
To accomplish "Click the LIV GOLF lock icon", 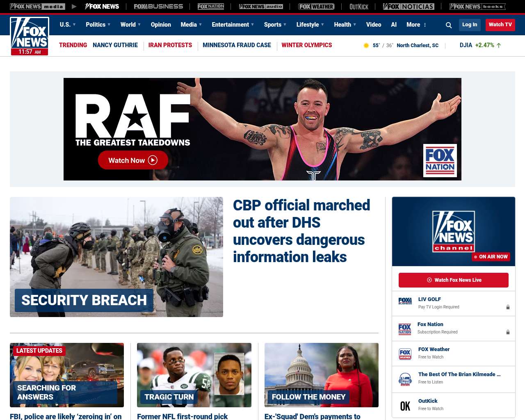I will (508, 307).
